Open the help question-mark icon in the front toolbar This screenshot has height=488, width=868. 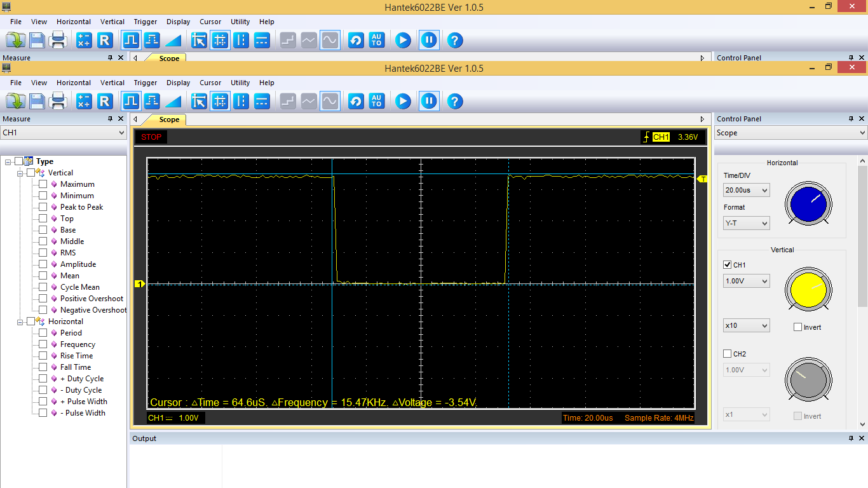click(454, 101)
